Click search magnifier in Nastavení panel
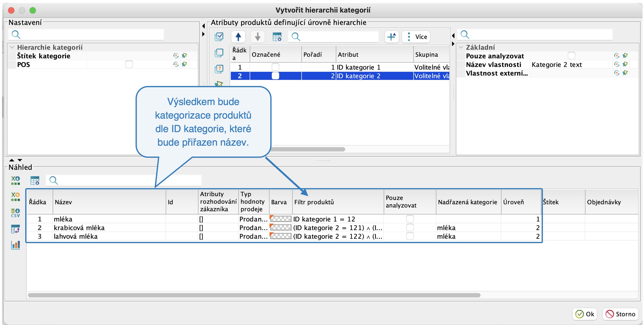Screen dimensions: 644x325 (x=16, y=34)
